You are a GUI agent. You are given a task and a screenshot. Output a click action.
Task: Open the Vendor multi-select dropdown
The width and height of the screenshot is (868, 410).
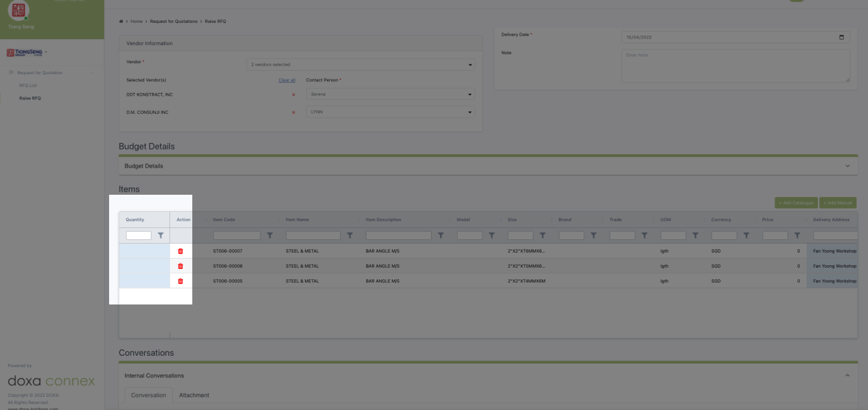pos(360,65)
